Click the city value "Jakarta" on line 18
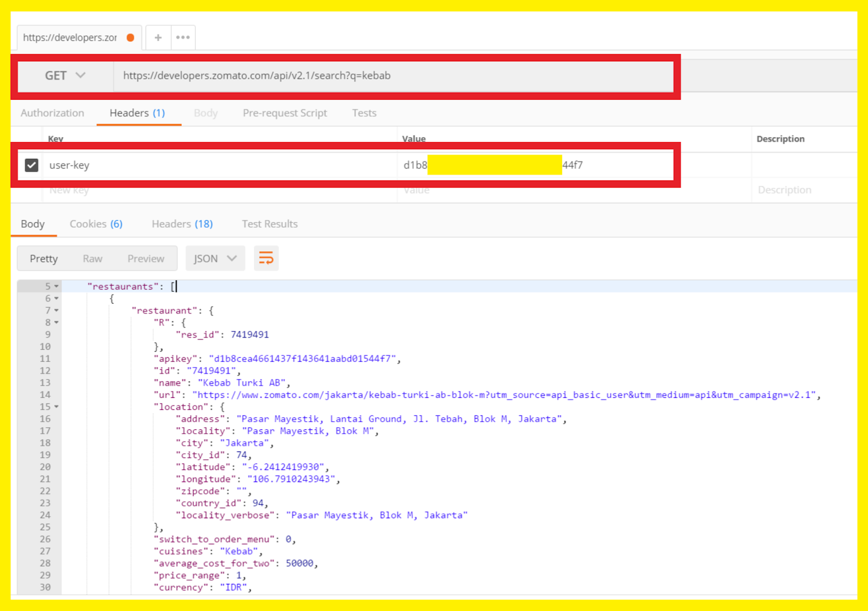The height and width of the screenshot is (611, 868). coord(245,443)
